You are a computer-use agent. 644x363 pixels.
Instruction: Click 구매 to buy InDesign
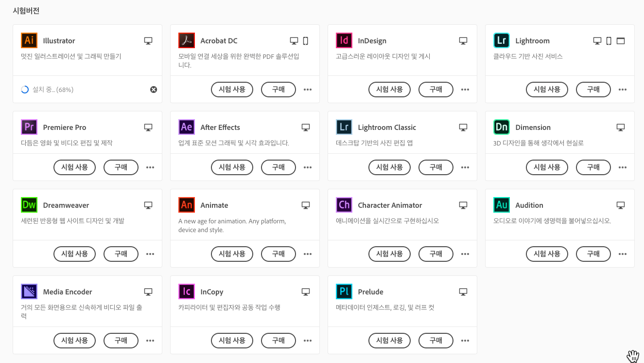click(436, 90)
